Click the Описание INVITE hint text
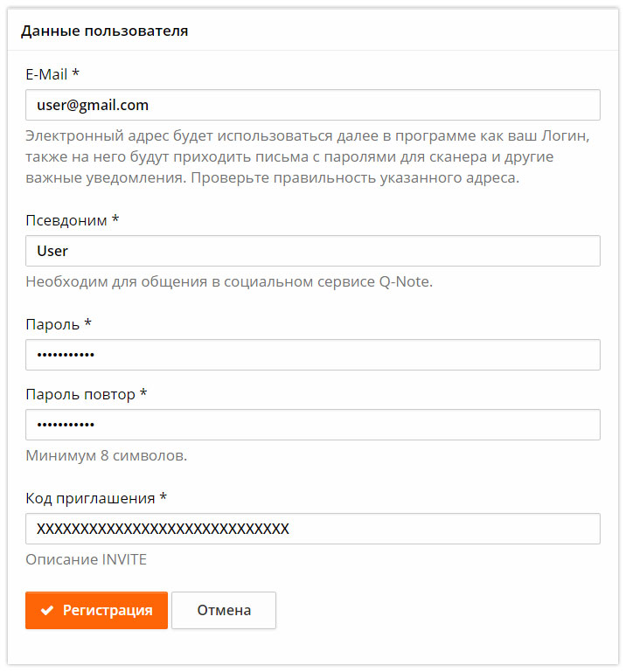The width and height of the screenshot is (626, 672). tap(86, 559)
